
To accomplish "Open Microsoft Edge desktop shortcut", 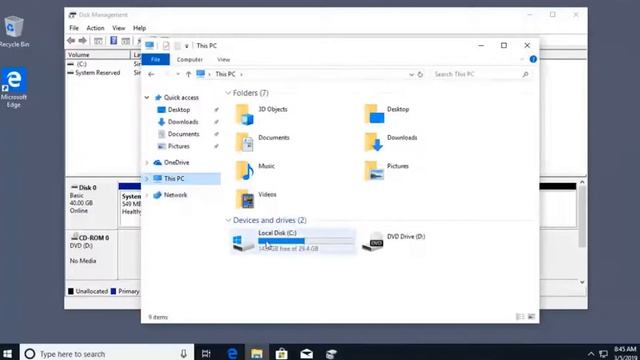I will [13, 88].
